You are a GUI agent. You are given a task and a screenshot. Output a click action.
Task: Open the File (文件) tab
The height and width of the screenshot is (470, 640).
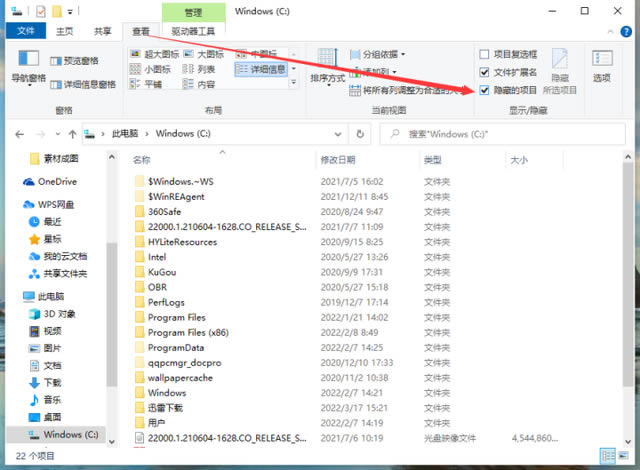(x=26, y=31)
